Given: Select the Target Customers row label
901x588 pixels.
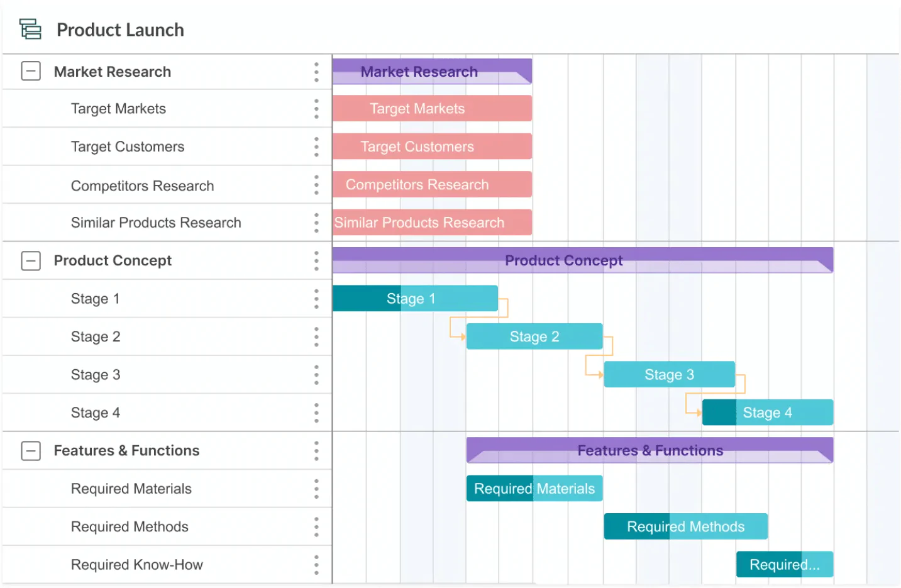Looking at the screenshot, I should tap(128, 147).
